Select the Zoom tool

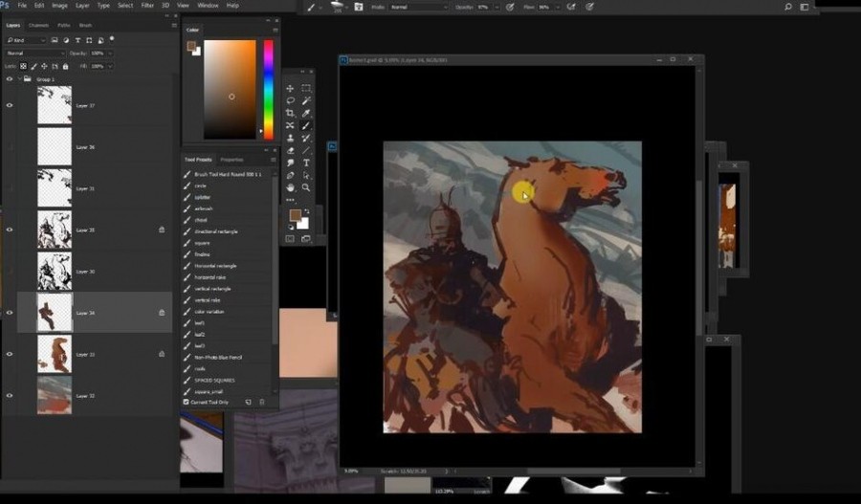coord(306,187)
